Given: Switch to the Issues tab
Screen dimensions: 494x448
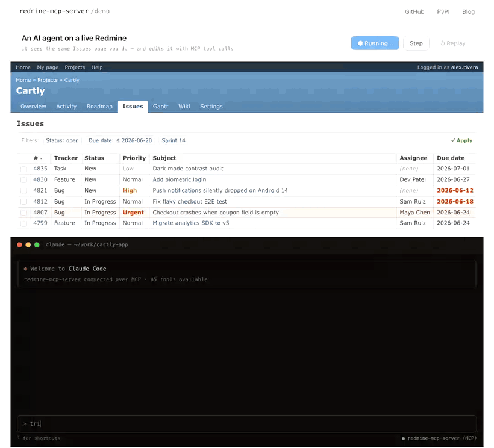Looking at the screenshot, I should pyautogui.click(x=133, y=107).
